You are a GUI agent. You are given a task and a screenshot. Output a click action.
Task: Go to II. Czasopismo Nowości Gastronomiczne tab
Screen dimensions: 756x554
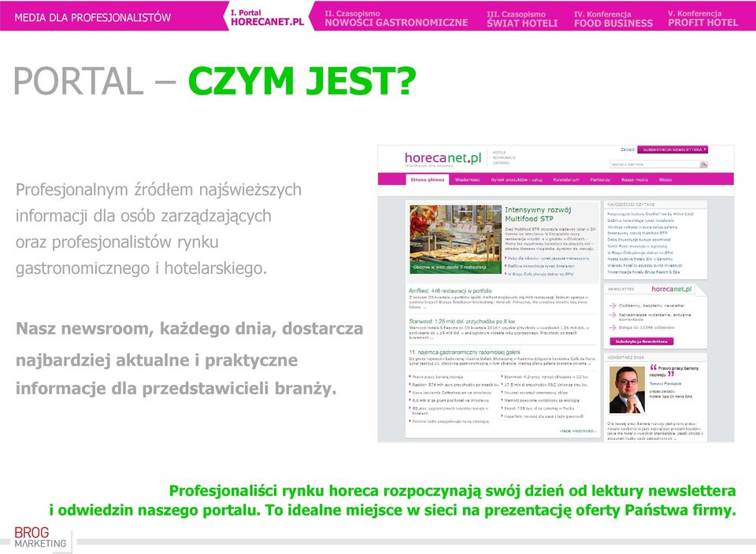coord(396,18)
